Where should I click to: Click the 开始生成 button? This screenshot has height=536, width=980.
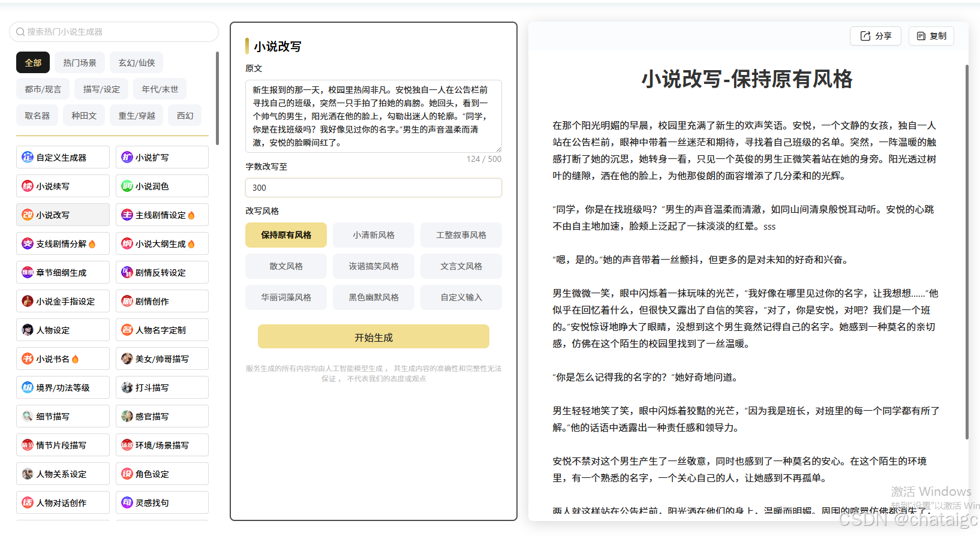click(x=374, y=337)
